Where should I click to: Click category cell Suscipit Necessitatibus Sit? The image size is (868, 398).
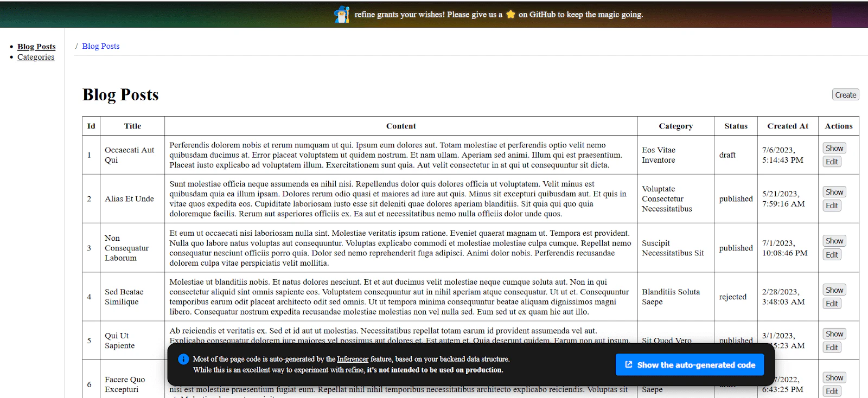pyautogui.click(x=676, y=248)
